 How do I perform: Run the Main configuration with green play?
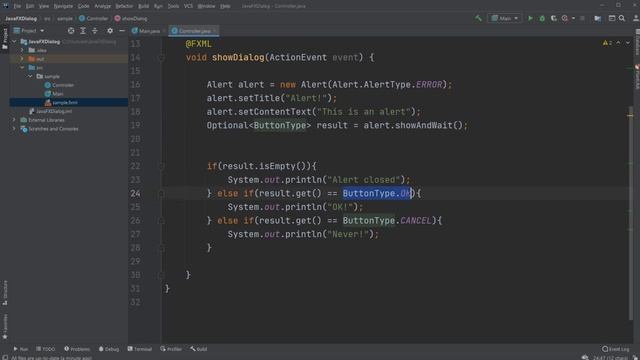(530, 18)
